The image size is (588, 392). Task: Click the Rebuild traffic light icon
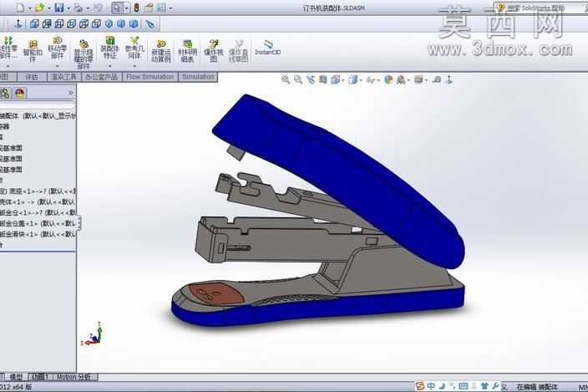click(x=136, y=8)
